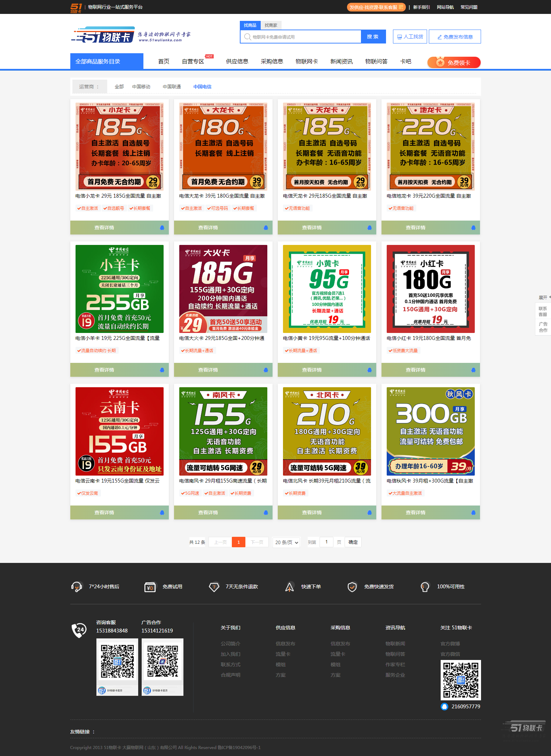Click the main 51物联卡 site logo
The width and height of the screenshot is (551, 756).
coord(131,35)
